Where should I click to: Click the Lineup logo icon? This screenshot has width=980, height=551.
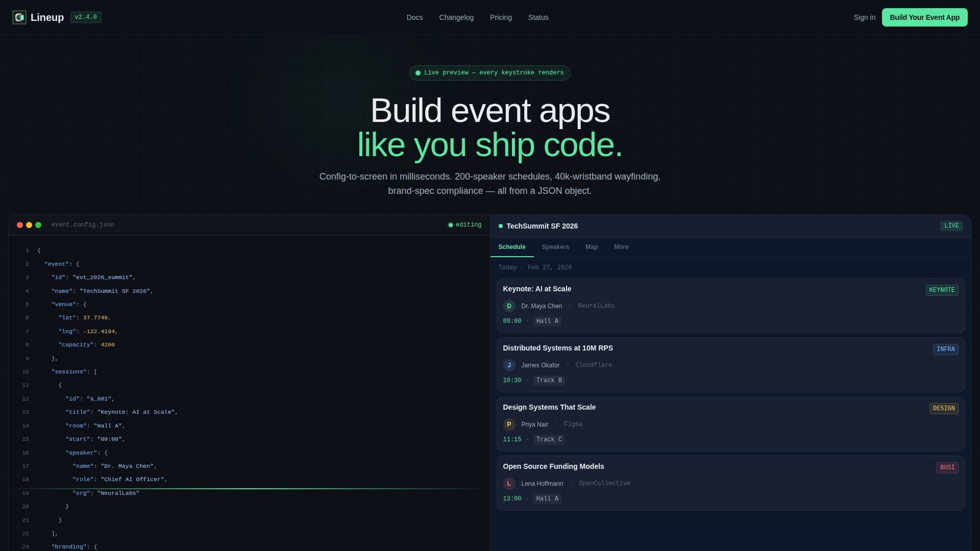(19, 17)
